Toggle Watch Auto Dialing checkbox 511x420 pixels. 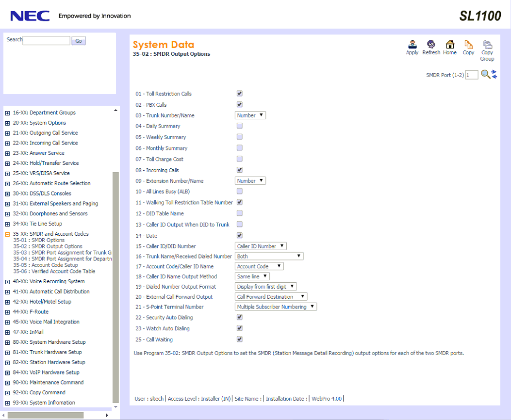click(x=240, y=328)
